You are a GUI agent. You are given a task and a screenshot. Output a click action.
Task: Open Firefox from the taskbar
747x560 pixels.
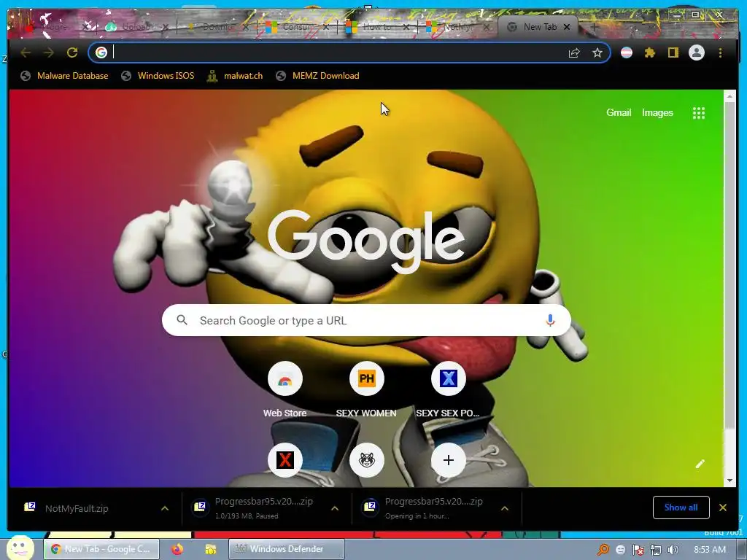[x=177, y=549]
